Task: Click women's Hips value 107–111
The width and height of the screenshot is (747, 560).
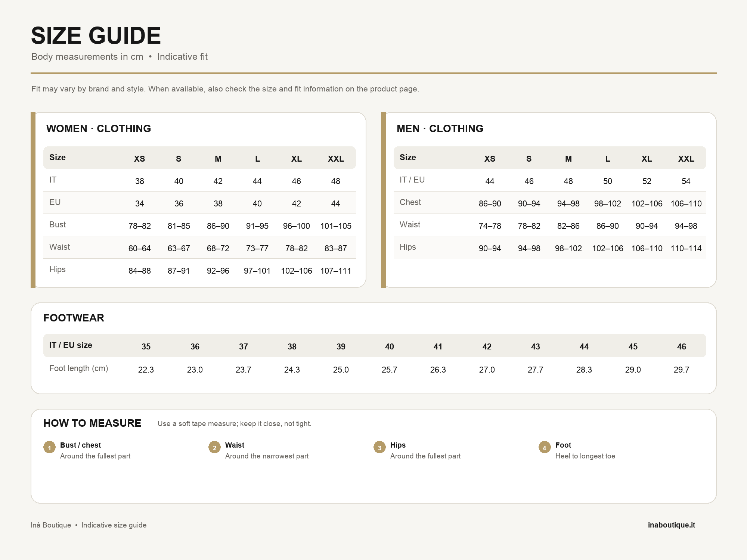Action: (x=336, y=271)
